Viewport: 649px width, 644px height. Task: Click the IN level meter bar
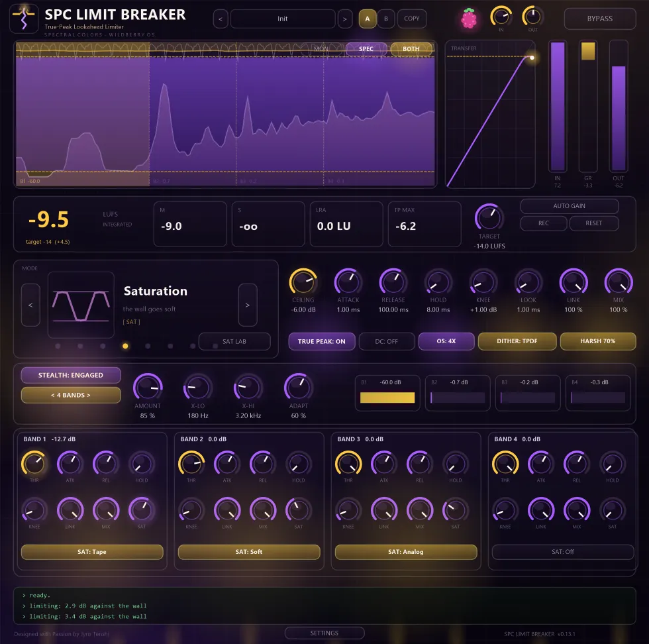(558, 106)
